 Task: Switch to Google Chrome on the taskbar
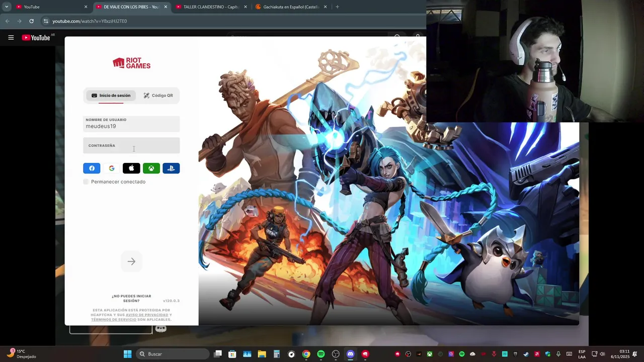pyautogui.click(x=306, y=354)
